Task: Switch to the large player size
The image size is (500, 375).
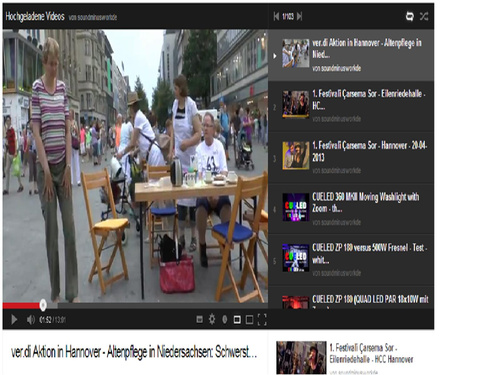Action: click(x=249, y=320)
